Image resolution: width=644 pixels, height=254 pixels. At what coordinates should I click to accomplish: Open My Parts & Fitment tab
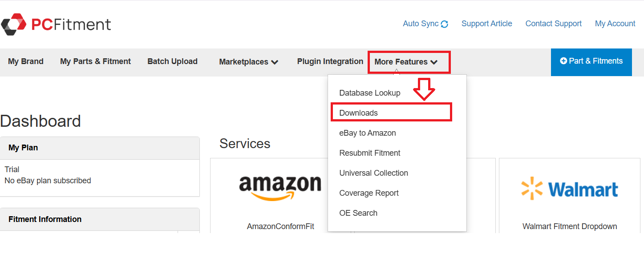click(95, 61)
